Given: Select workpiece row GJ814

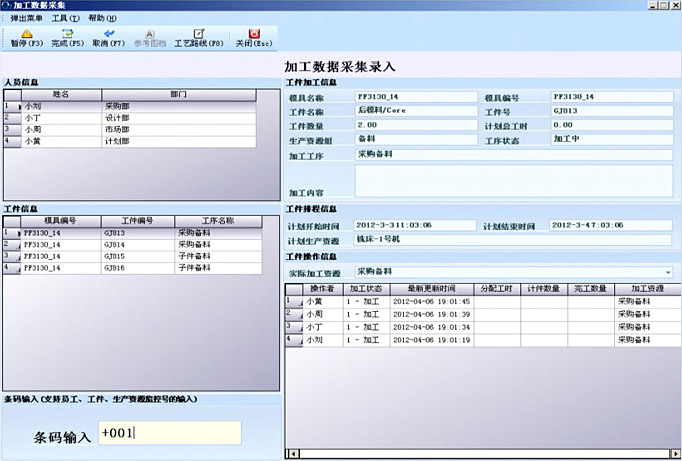Looking at the screenshot, I should click(x=138, y=244).
